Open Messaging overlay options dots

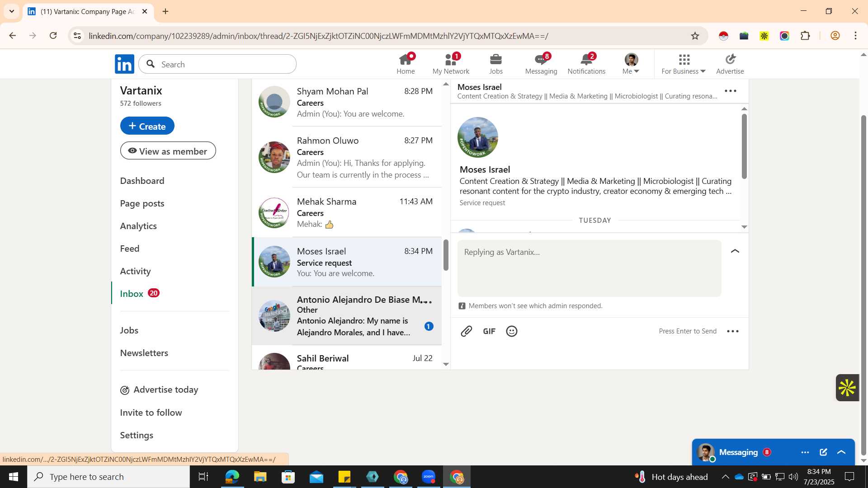coord(805,452)
